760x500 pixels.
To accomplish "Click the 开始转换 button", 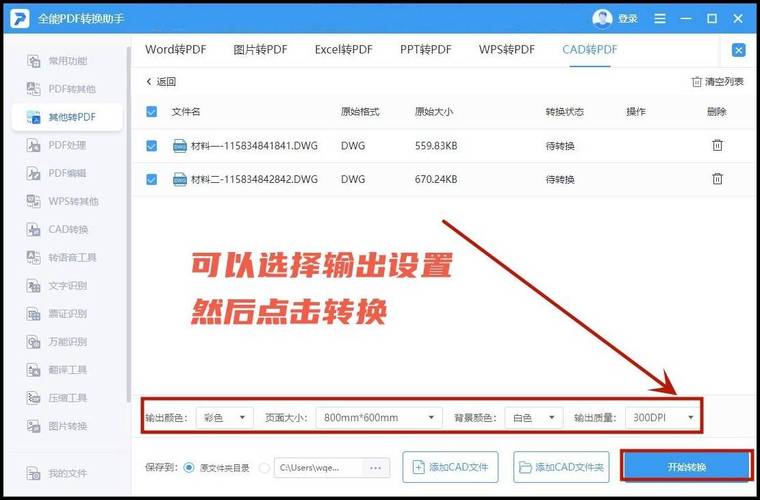I will (687, 467).
